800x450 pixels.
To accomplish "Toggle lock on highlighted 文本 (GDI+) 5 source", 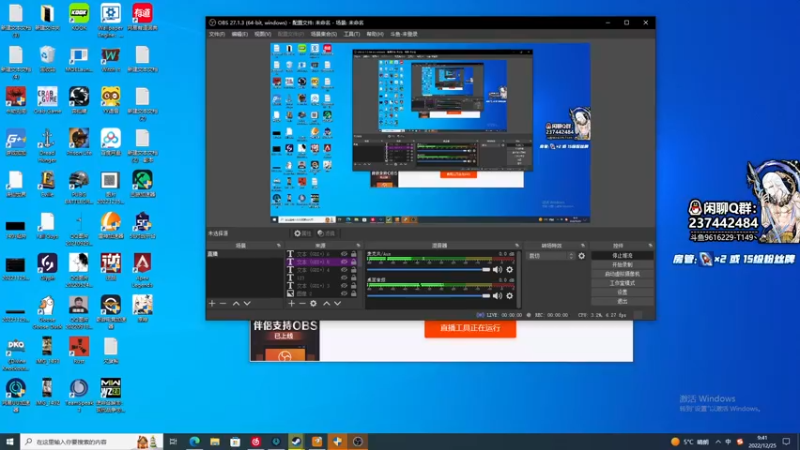I will pos(354,262).
